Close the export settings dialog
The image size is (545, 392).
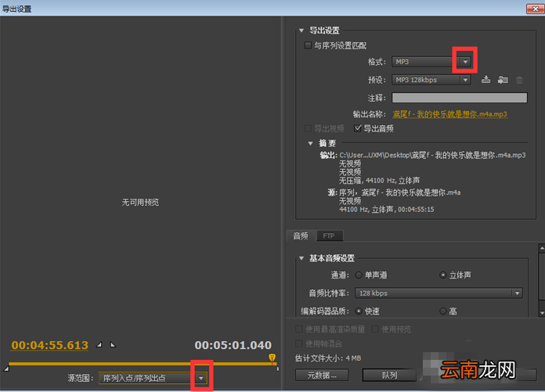536,9
